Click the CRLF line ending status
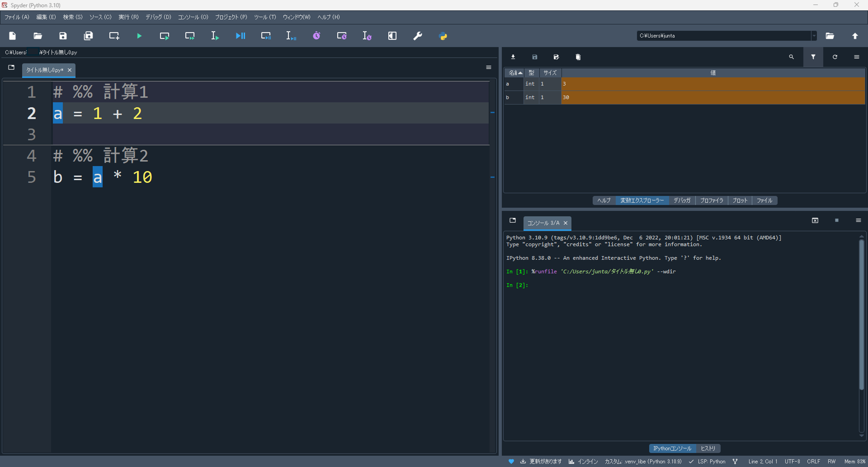The height and width of the screenshot is (467, 868). pyautogui.click(x=813, y=462)
